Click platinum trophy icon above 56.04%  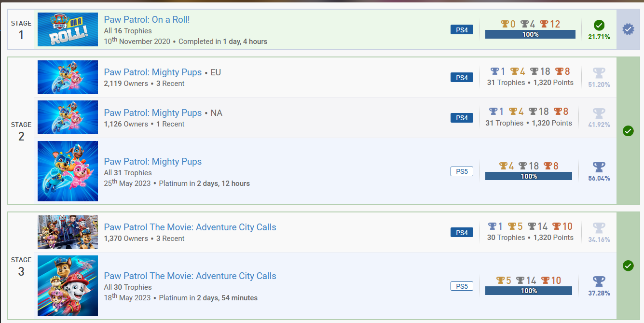click(x=599, y=167)
